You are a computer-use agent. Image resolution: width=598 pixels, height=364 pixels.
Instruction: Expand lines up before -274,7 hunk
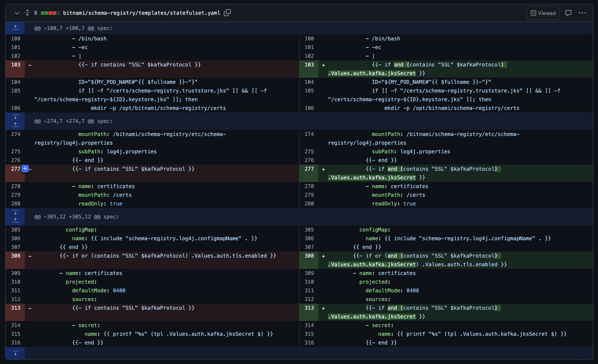click(x=15, y=125)
